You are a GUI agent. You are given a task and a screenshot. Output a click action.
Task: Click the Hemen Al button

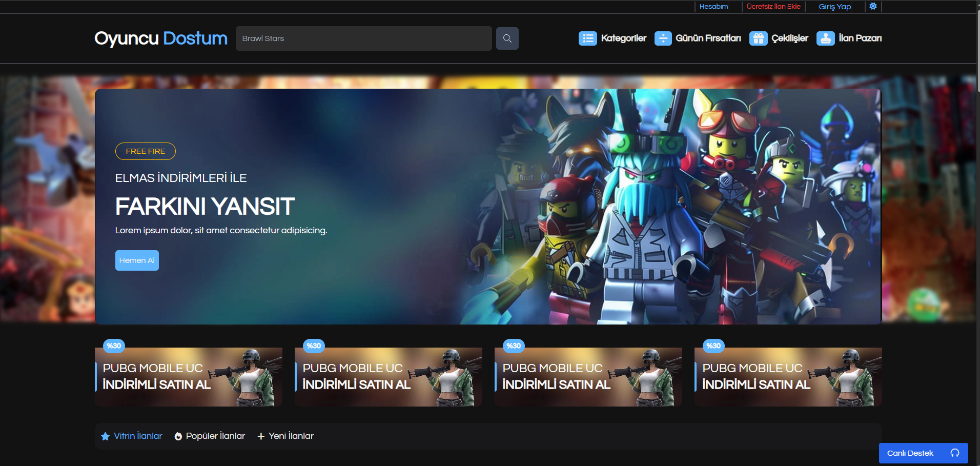137,260
